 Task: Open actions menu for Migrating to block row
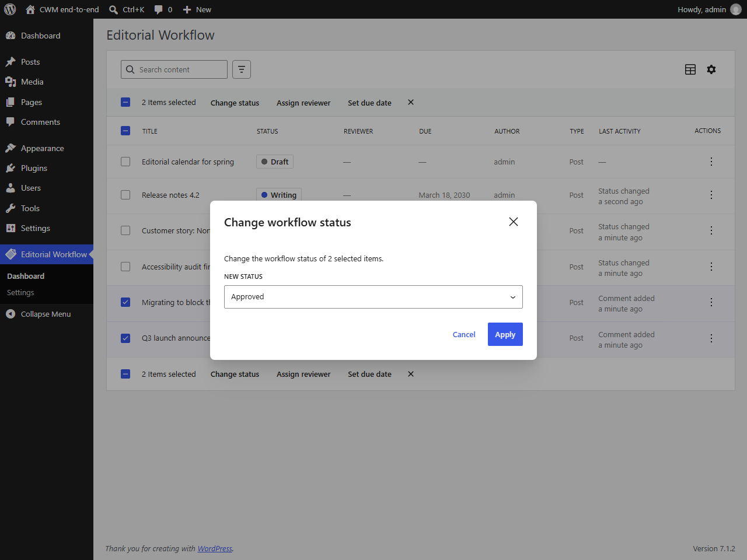pyautogui.click(x=711, y=302)
